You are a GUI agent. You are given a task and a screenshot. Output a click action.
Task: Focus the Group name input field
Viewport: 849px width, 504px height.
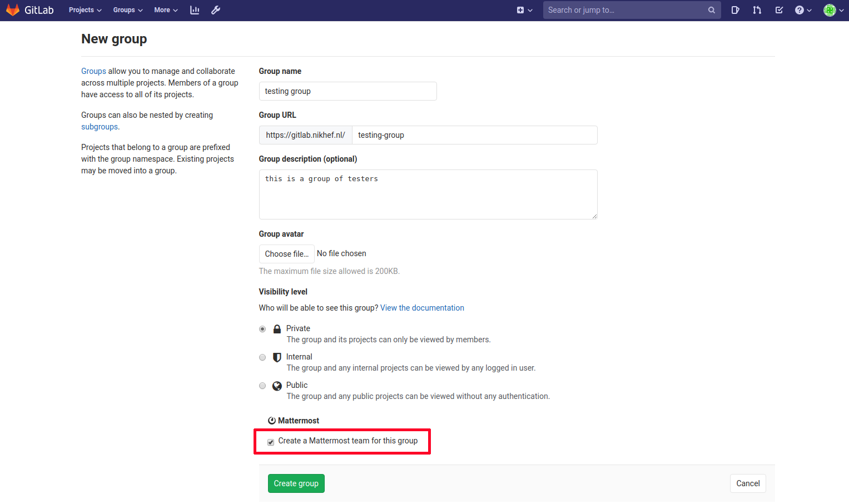point(347,91)
